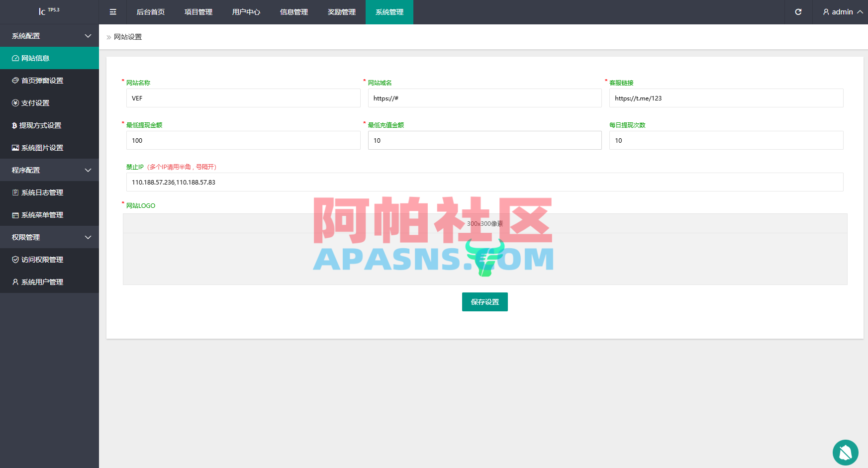Focus the 网站域名 input field
This screenshot has height=468, width=868.
pos(485,98)
